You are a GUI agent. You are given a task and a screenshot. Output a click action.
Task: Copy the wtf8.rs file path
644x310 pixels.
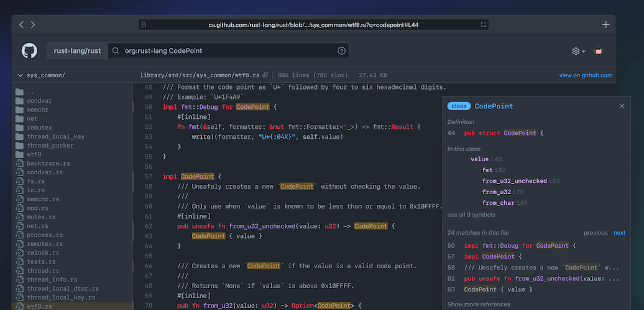pyautogui.click(x=265, y=75)
